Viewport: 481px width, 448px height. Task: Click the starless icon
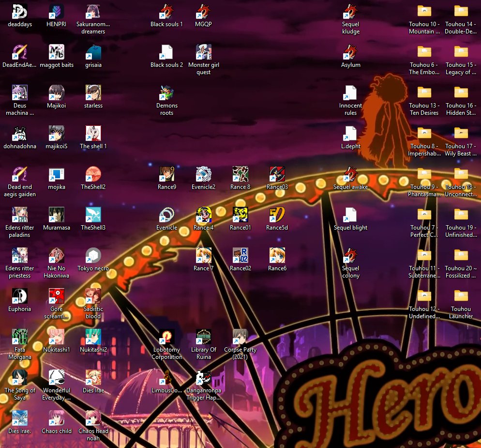click(x=93, y=93)
